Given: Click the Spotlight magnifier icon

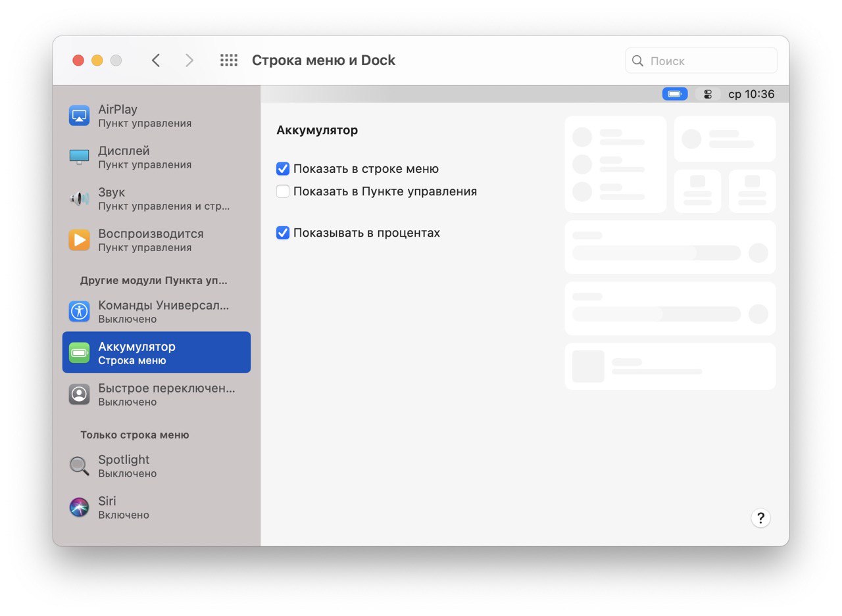Looking at the screenshot, I should tap(79, 465).
